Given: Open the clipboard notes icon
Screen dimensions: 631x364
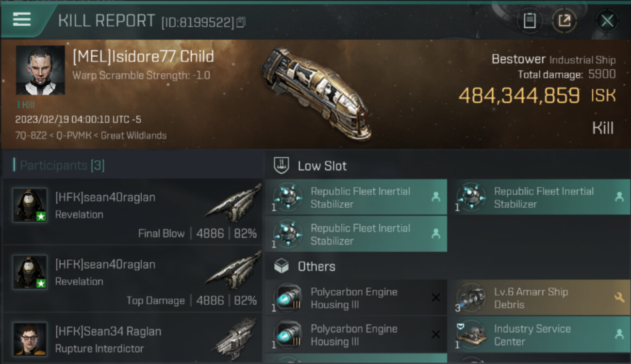Looking at the screenshot, I should click(x=529, y=20).
